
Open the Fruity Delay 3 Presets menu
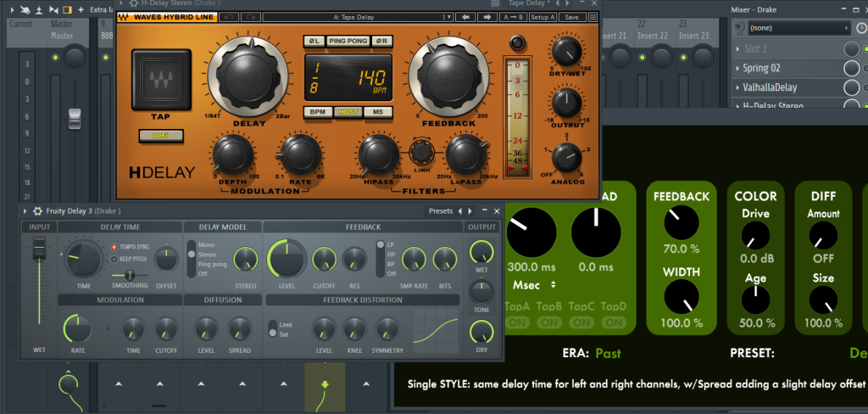[x=441, y=210]
